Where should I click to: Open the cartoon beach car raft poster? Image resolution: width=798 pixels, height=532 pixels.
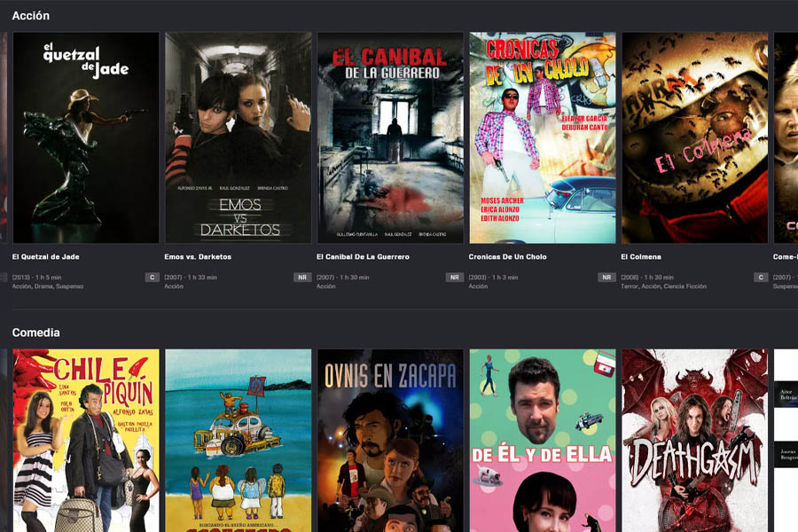click(239, 441)
